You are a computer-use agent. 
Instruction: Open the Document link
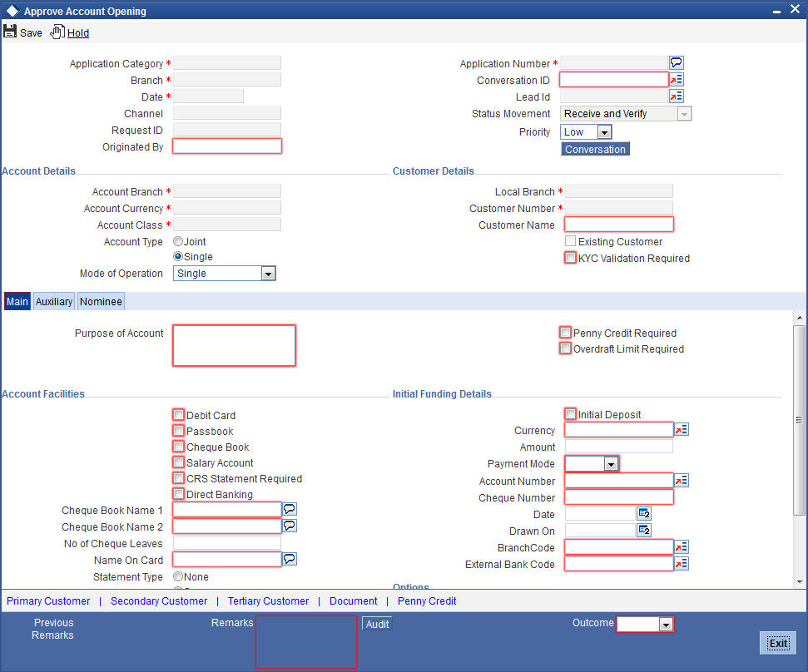click(354, 601)
